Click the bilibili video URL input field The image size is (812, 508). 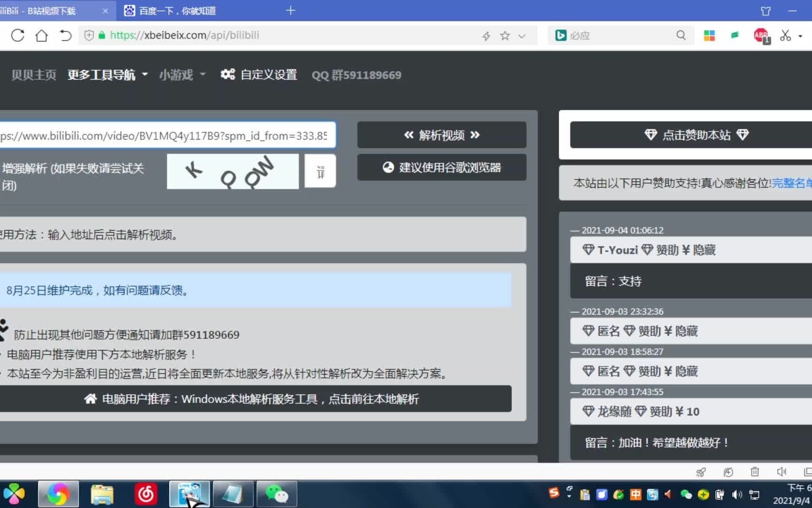click(167, 135)
